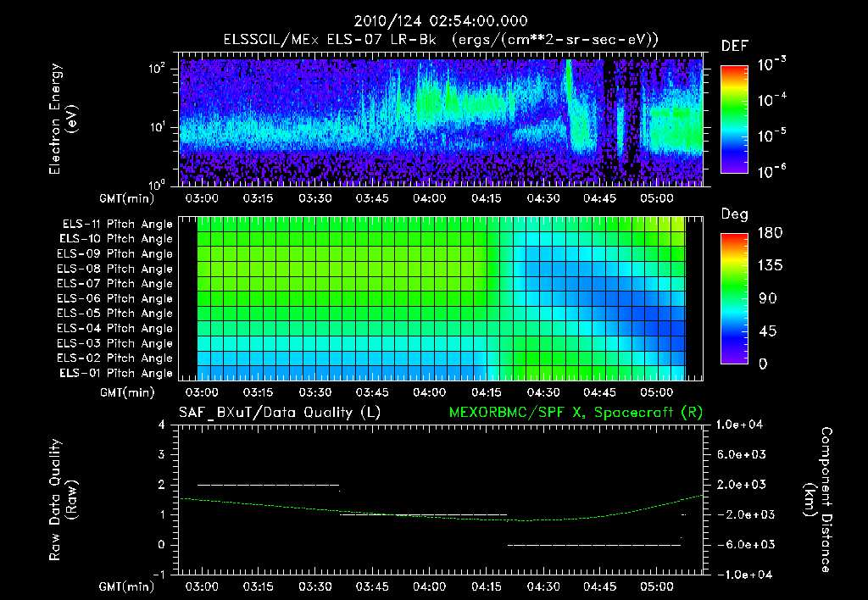Click the 1.0e+04 label on right axis
Screen dimensions: 868x600
pyautogui.click(x=739, y=425)
